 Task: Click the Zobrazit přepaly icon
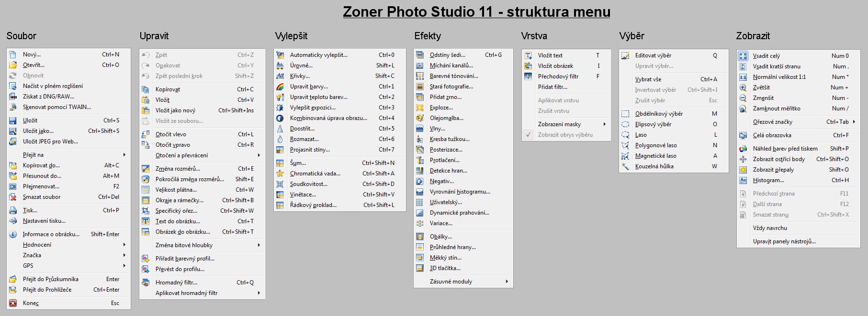pyautogui.click(x=743, y=170)
